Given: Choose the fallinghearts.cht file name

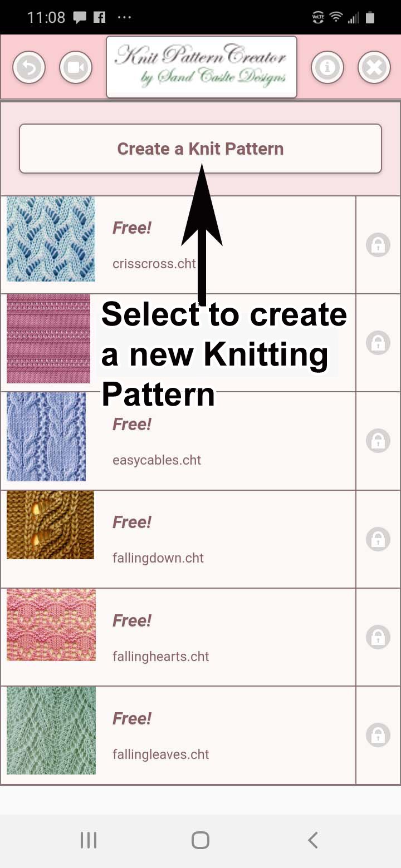Looking at the screenshot, I should point(160,657).
